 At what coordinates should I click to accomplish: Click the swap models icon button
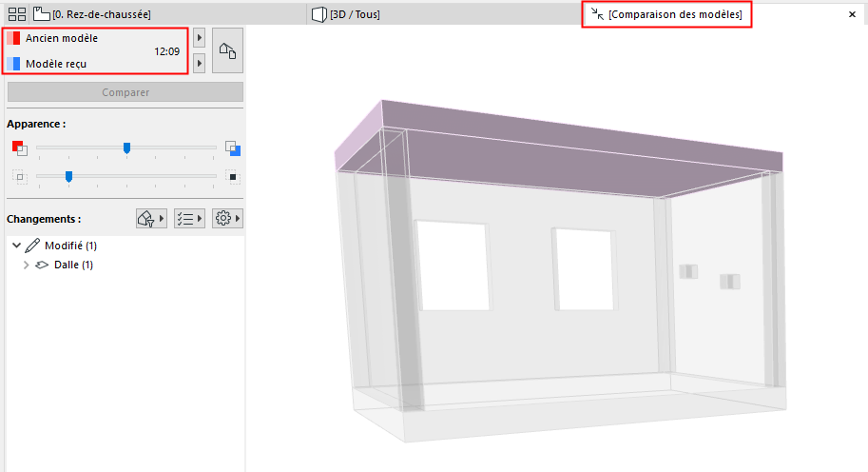[227, 51]
